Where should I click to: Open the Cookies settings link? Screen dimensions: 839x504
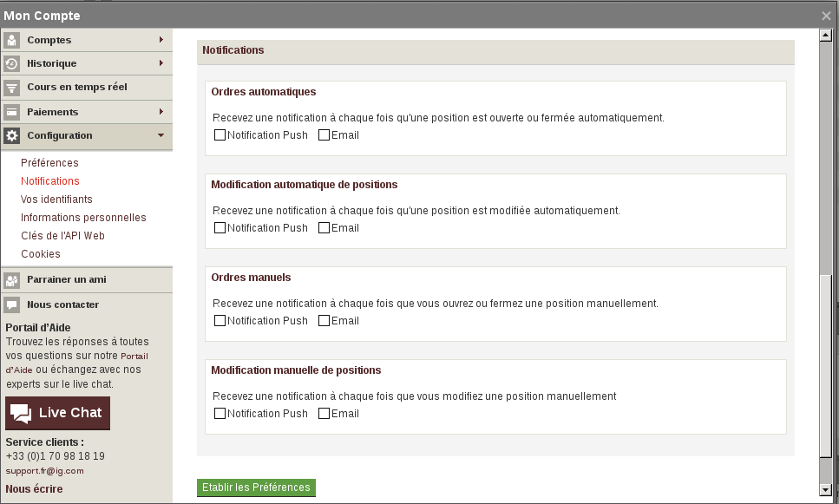coord(41,253)
